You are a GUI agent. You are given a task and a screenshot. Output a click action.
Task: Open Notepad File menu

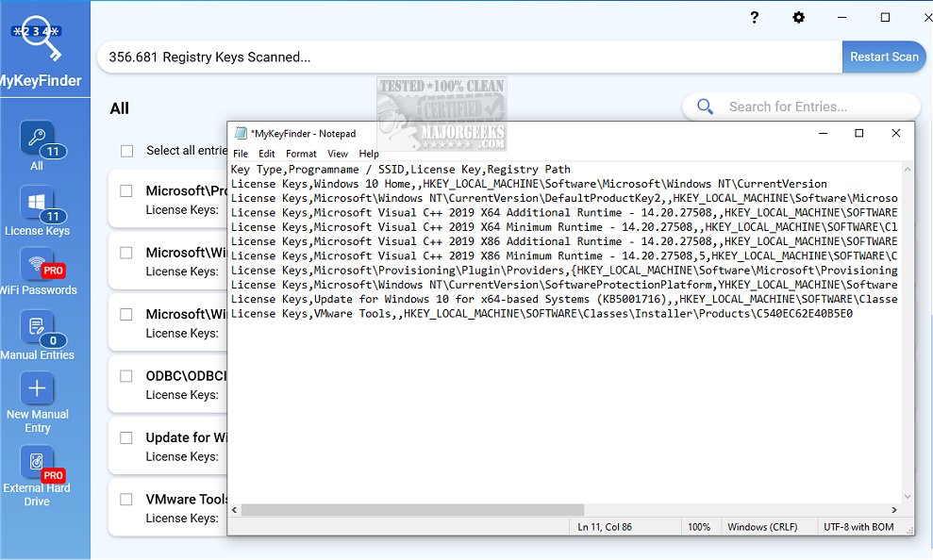[241, 154]
